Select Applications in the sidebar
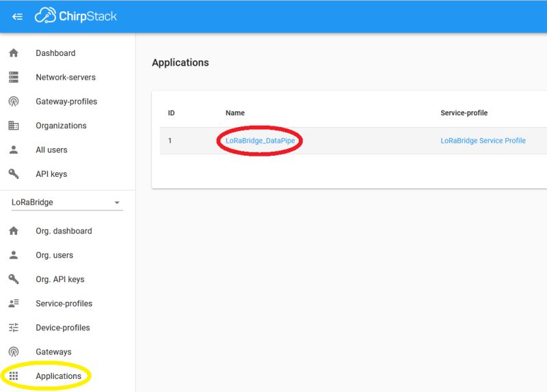 pyautogui.click(x=58, y=376)
